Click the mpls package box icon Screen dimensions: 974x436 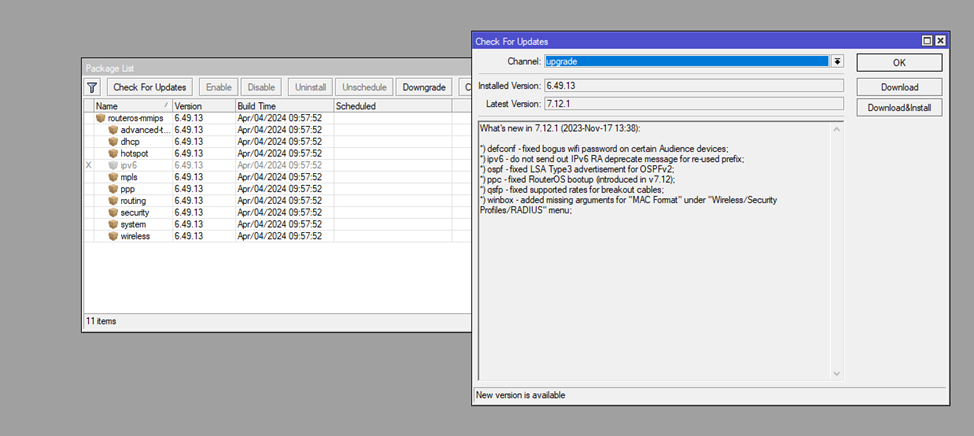[x=113, y=177]
